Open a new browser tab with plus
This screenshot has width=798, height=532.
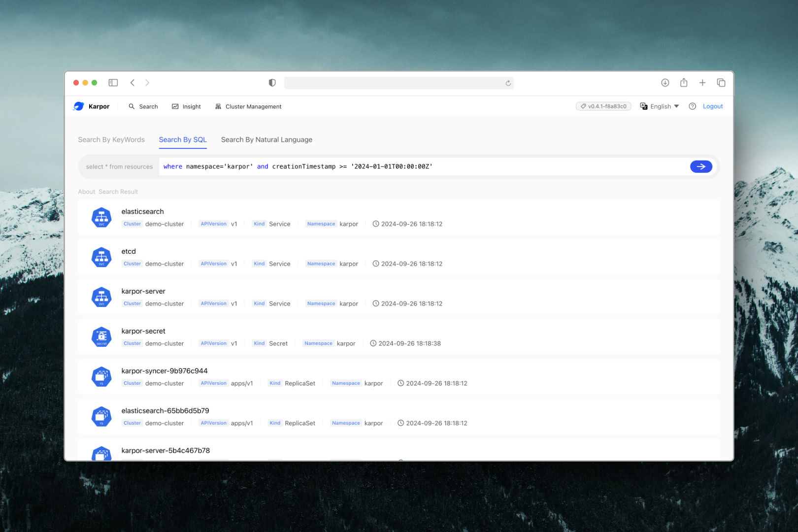click(x=702, y=83)
